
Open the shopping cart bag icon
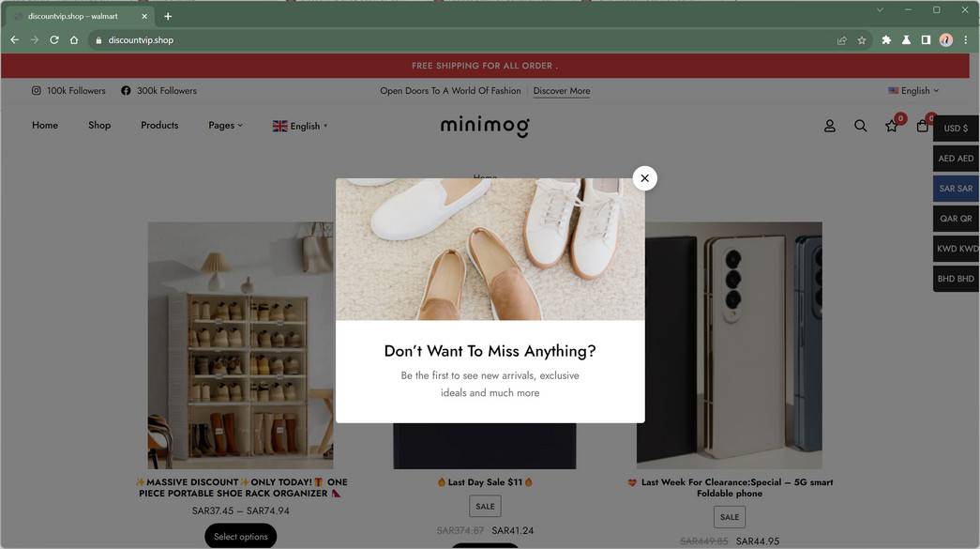pos(922,127)
